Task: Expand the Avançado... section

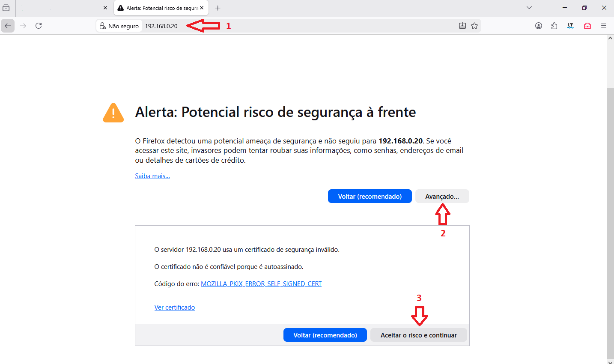Action: tap(442, 196)
